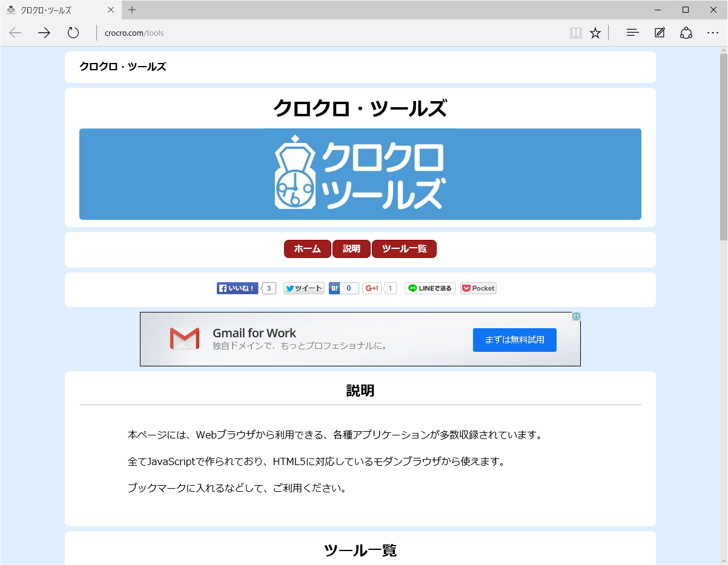Open the More actions ellipsis menu
Viewport: 728px width, 565px height.
coord(713,33)
